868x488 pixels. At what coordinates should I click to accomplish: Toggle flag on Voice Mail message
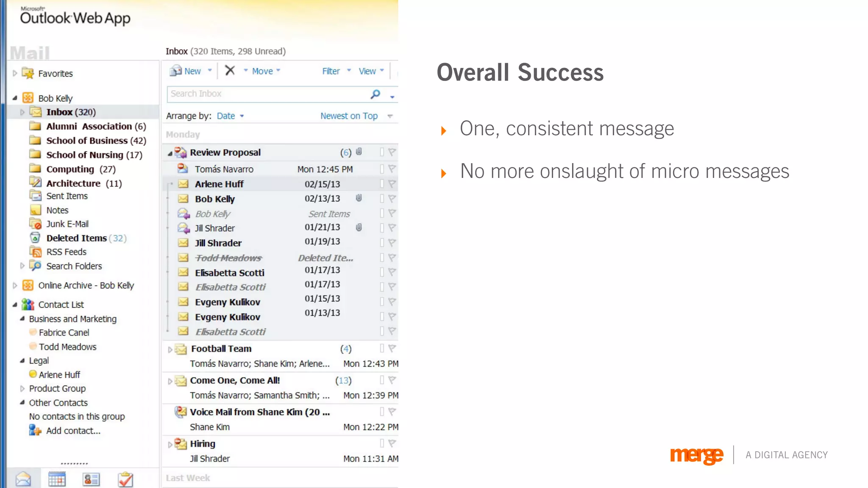click(392, 411)
